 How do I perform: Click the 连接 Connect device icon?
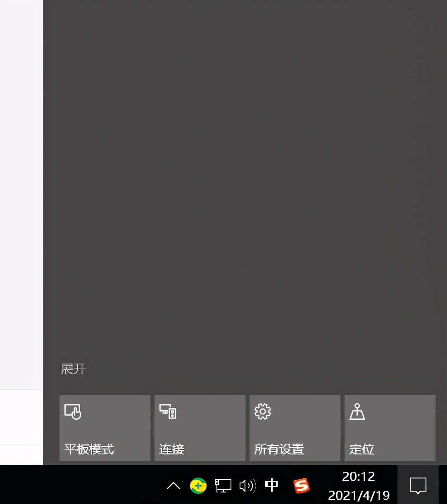click(x=167, y=411)
